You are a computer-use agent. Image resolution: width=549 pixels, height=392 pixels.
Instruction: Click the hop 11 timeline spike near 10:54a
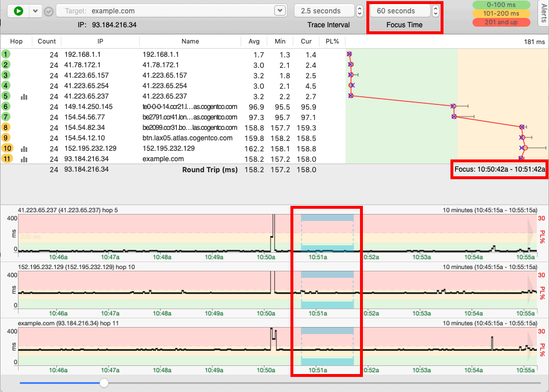pos(492,343)
